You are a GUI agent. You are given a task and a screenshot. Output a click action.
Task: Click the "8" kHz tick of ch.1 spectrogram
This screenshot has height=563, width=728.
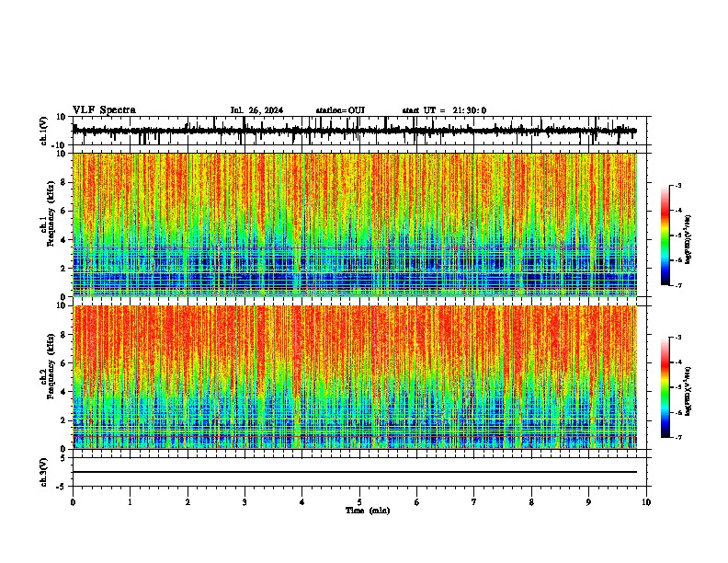pos(64,182)
